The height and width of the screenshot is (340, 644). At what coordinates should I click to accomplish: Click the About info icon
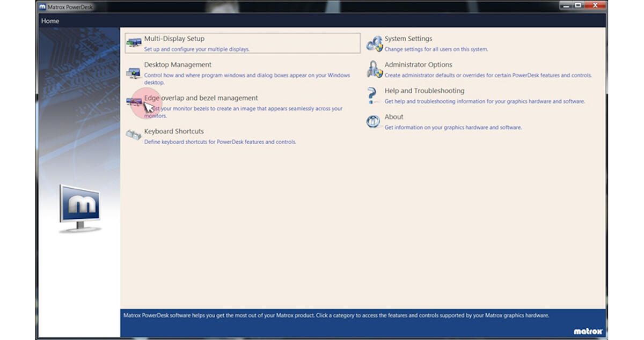pyautogui.click(x=374, y=121)
